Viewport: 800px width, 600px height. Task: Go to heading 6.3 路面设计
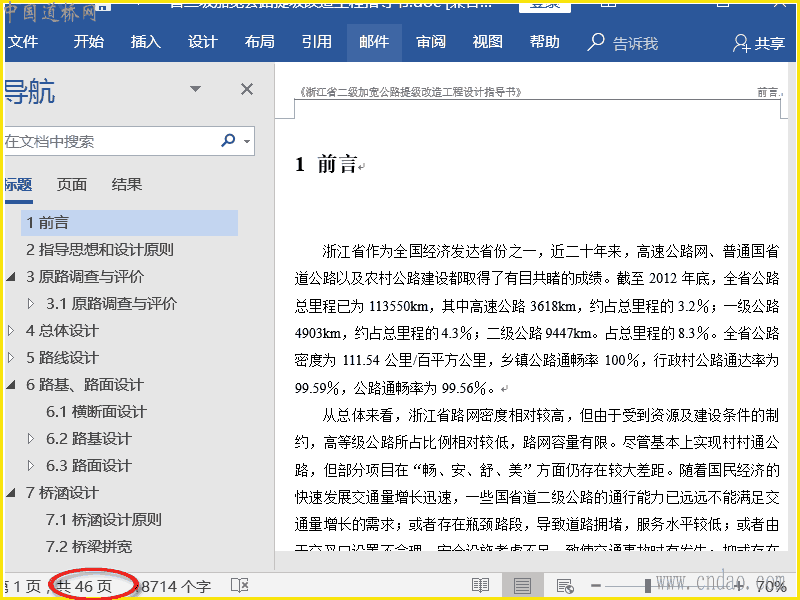89,466
